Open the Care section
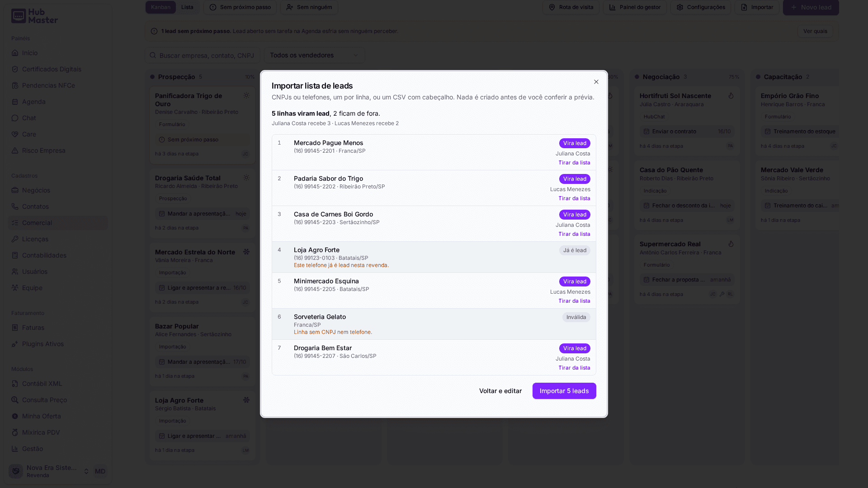Viewport: 868px width, 488px height. pyautogui.click(x=58, y=134)
